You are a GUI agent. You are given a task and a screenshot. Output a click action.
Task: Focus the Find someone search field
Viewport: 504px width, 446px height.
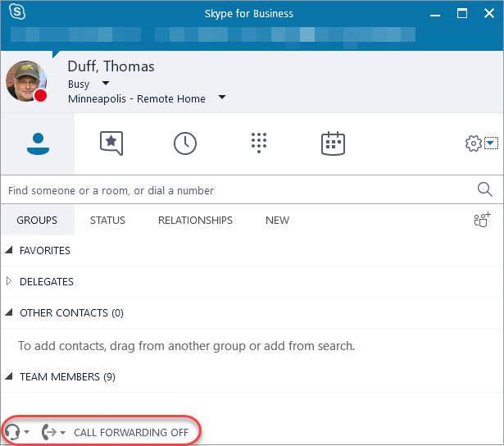(x=238, y=190)
